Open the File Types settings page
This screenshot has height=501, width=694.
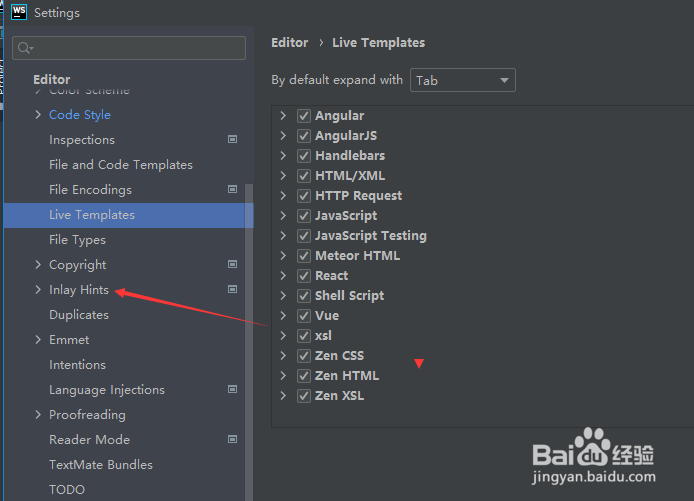click(77, 240)
